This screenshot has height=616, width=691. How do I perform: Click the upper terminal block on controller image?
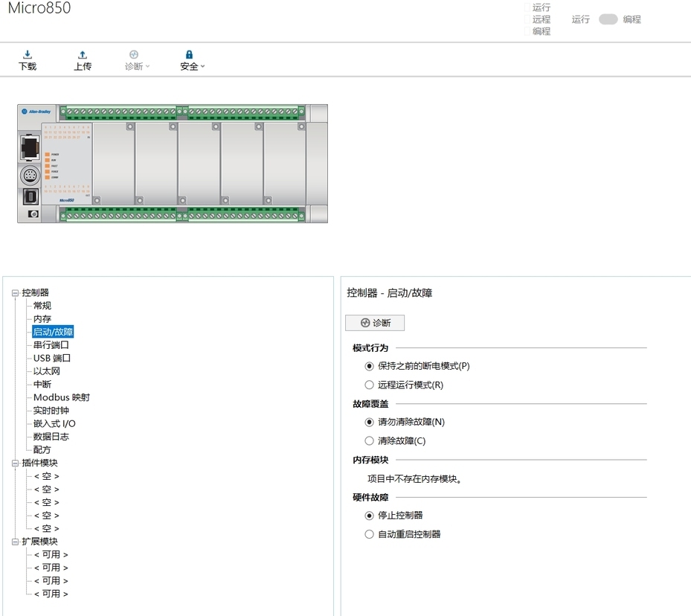click(182, 112)
